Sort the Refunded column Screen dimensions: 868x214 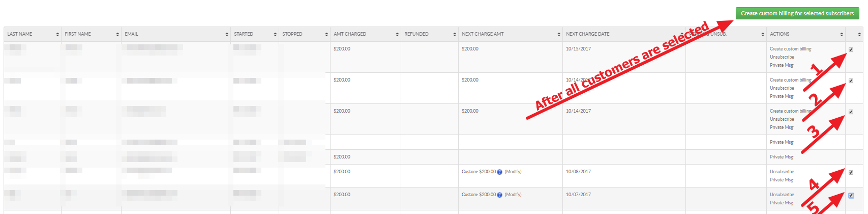click(x=455, y=34)
